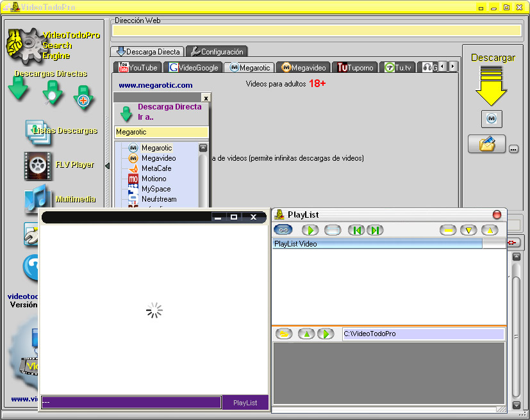Skip to previous track in PlayList
Screen dimensions: 530x420
click(356, 230)
